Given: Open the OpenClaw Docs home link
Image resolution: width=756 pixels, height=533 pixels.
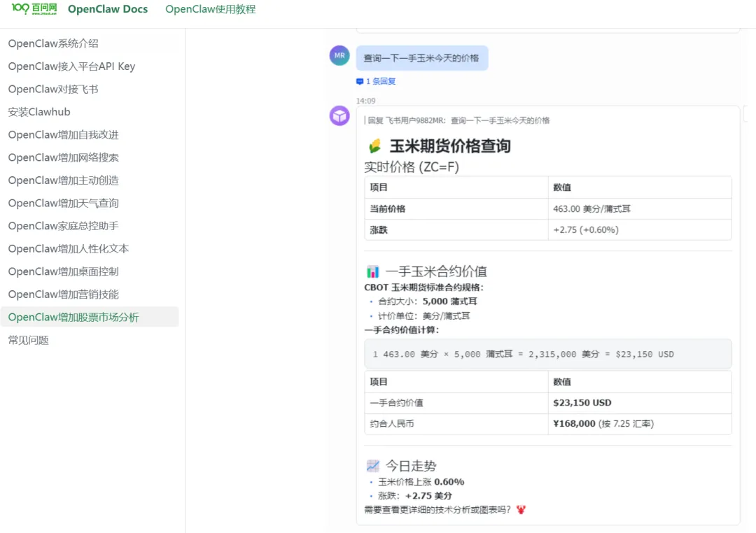Looking at the screenshot, I should click(108, 9).
